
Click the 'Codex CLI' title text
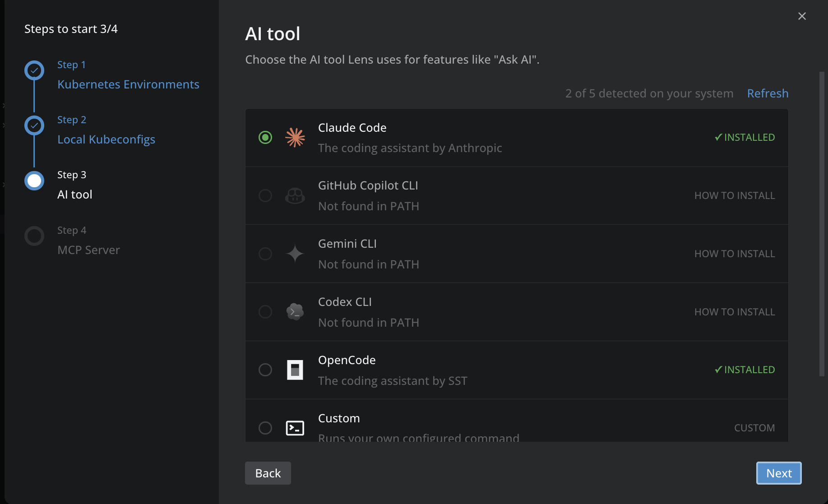click(x=345, y=302)
